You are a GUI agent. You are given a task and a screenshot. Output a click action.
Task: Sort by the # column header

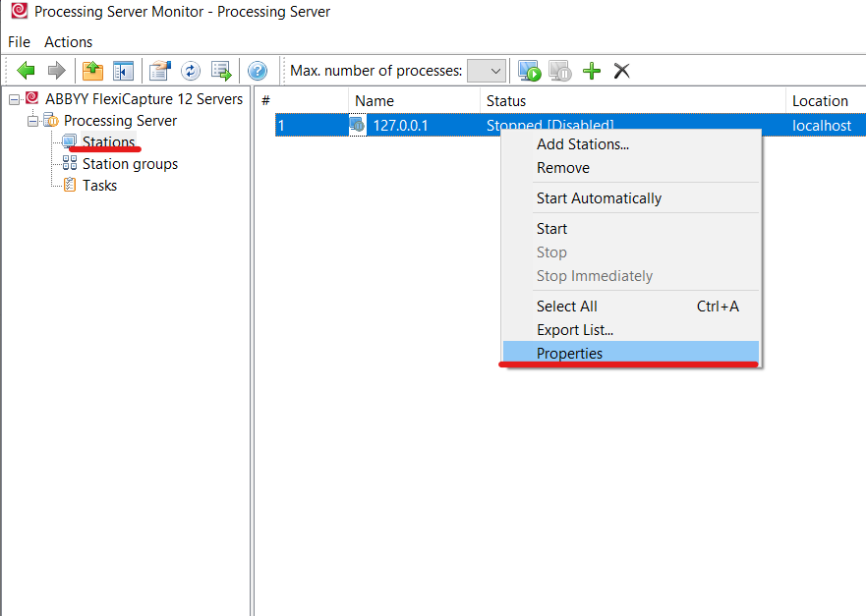coord(302,101)
